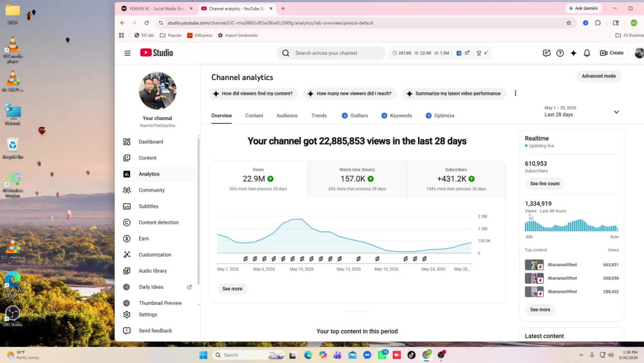
Task: Switch to the Content analytics tab
Action: (x=254, y=115)
